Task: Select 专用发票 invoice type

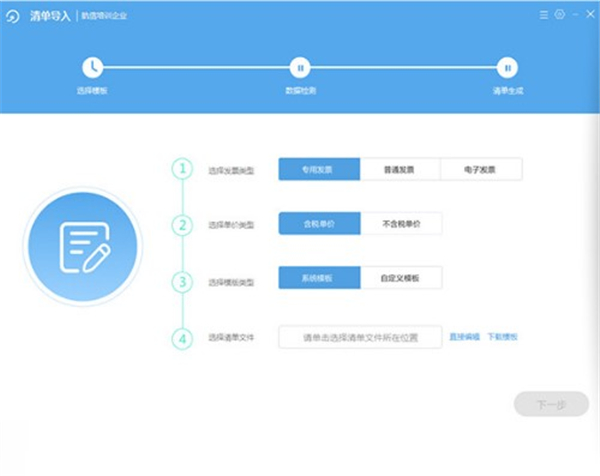Action: pyautogui.click(x=319, y=170)
